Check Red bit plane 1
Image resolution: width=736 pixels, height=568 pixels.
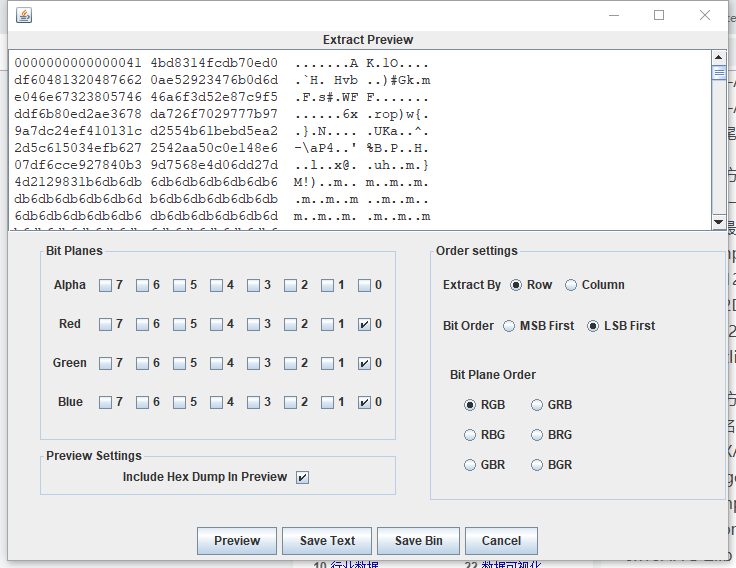pos(327,324)
